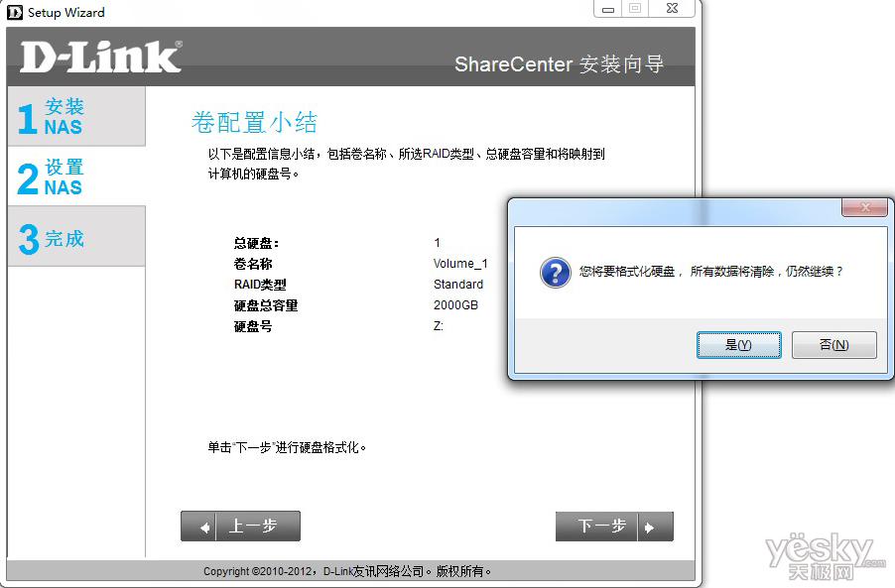Click the copyright notice in the footer

pos(347,571)
